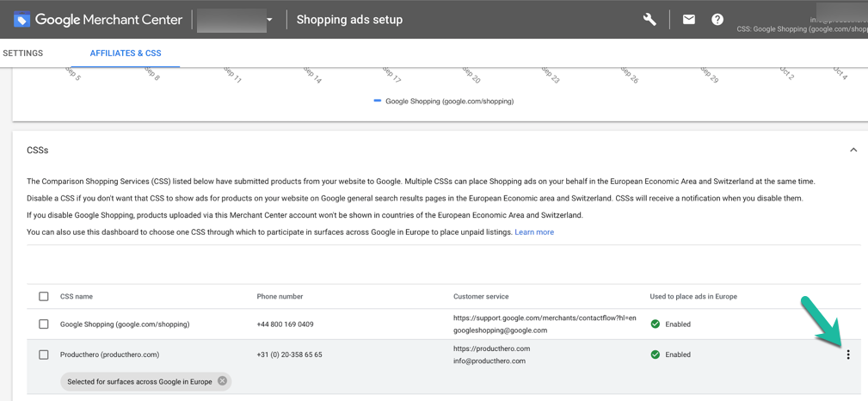
Task: Open three-dot menu for Producthero row
Action: (848, 355)
